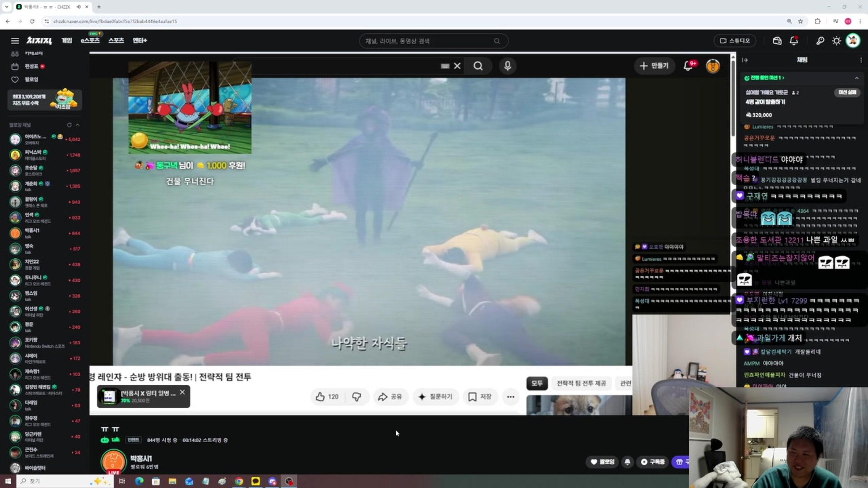Open the Chrome extensions puzzle icon

tap(817, 21)
